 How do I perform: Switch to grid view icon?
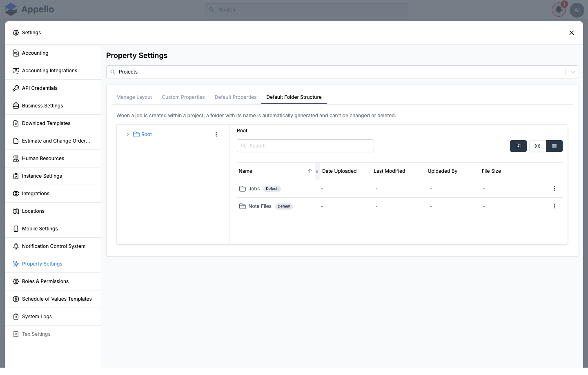pyautogui.click(x=537, y=146)
